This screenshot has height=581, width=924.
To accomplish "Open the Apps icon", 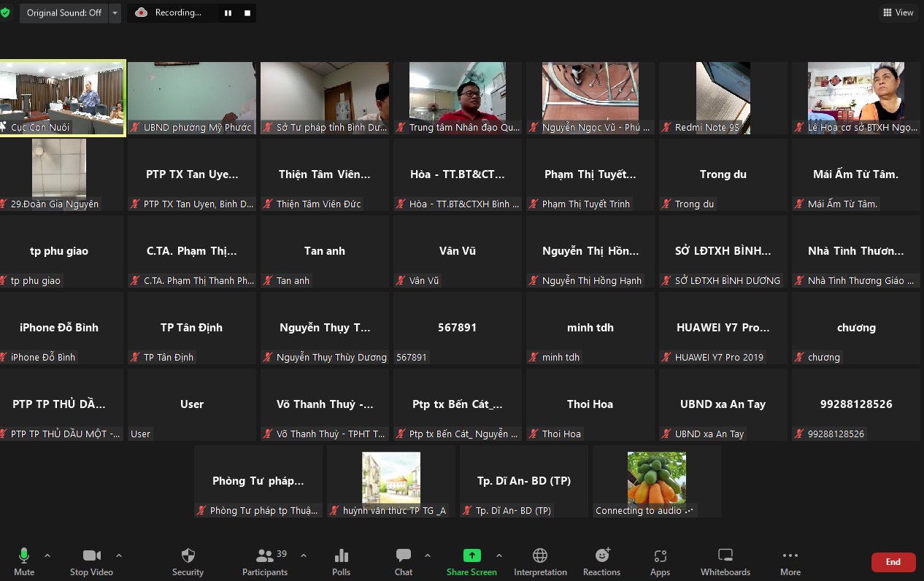I will click(x=660, y=556).
